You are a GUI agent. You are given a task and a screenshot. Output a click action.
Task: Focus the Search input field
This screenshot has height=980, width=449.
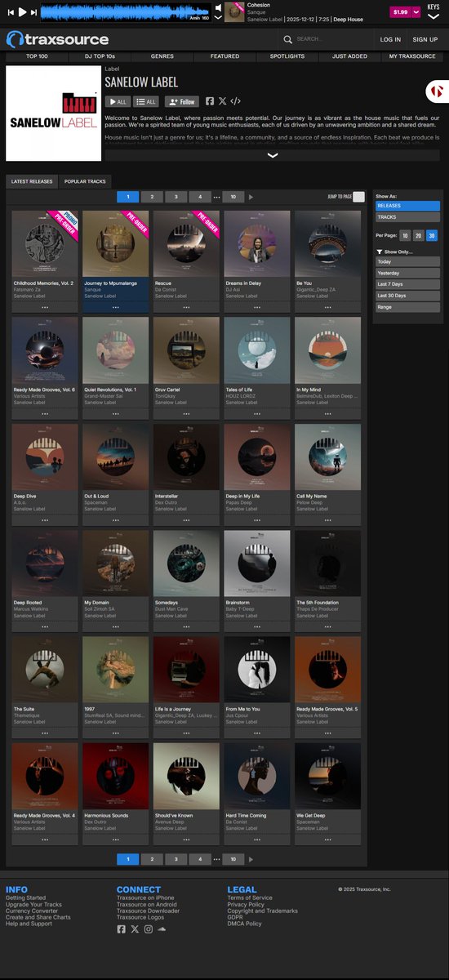tap(330, 38)
